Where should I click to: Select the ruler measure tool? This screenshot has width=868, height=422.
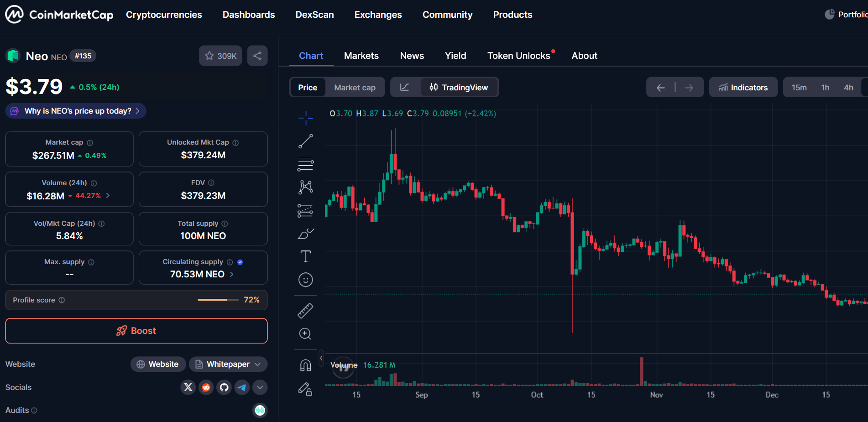(x=305, y=311)
